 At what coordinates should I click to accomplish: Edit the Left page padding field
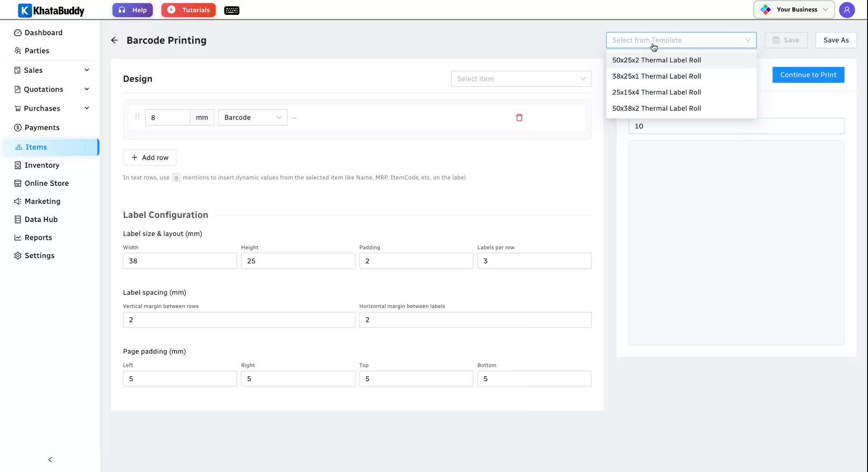click(180, 379)
